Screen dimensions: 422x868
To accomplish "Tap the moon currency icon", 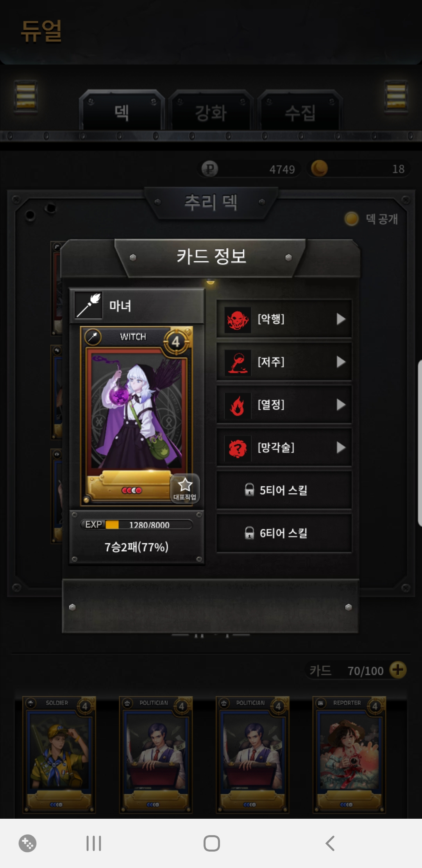I will 319,169.
